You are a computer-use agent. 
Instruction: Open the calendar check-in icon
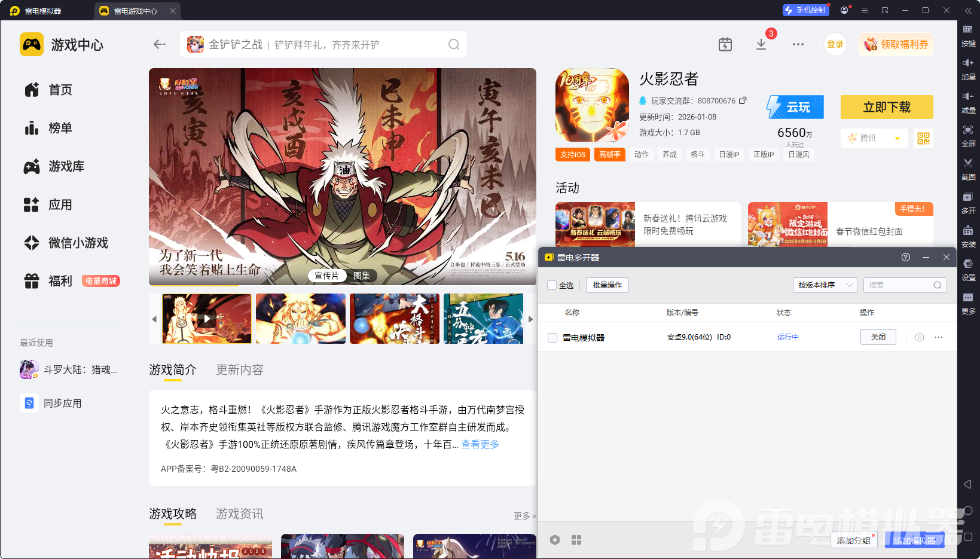pos(725,44)
